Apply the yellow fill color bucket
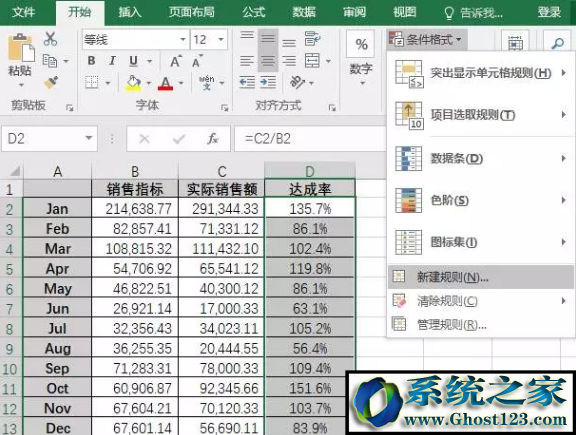576x435 pixels. click(x=134, y=83)
